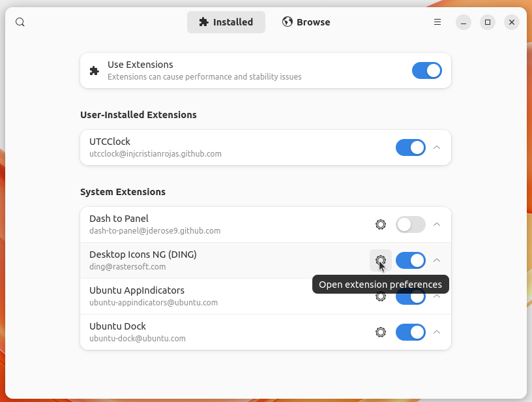This screenshot has height=402, width=532.
Task: Click the performance and stability warning text
Action: coord(205,77)
